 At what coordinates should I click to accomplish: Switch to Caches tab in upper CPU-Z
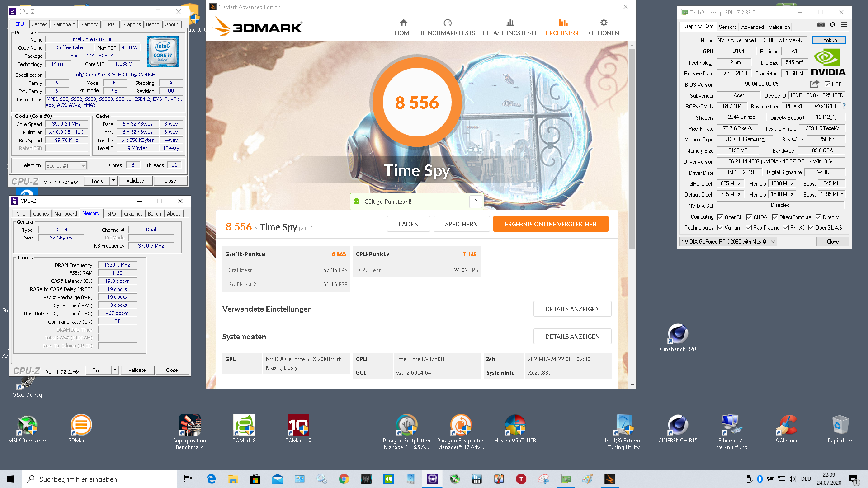click(39, 24)
